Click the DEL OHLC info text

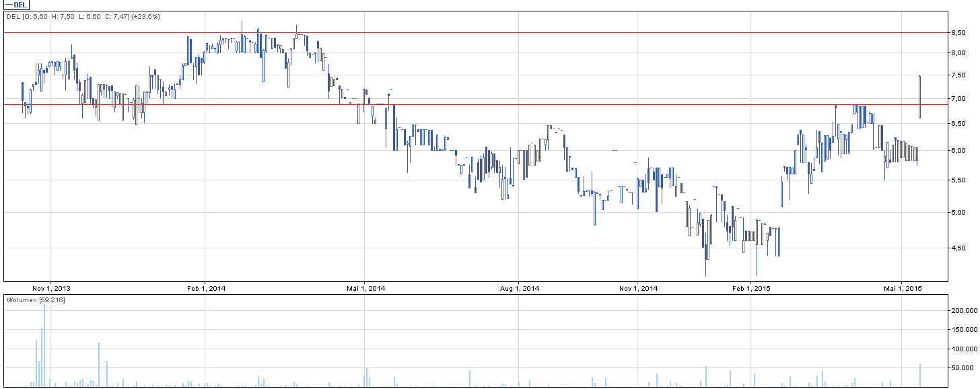click(83, 17)
